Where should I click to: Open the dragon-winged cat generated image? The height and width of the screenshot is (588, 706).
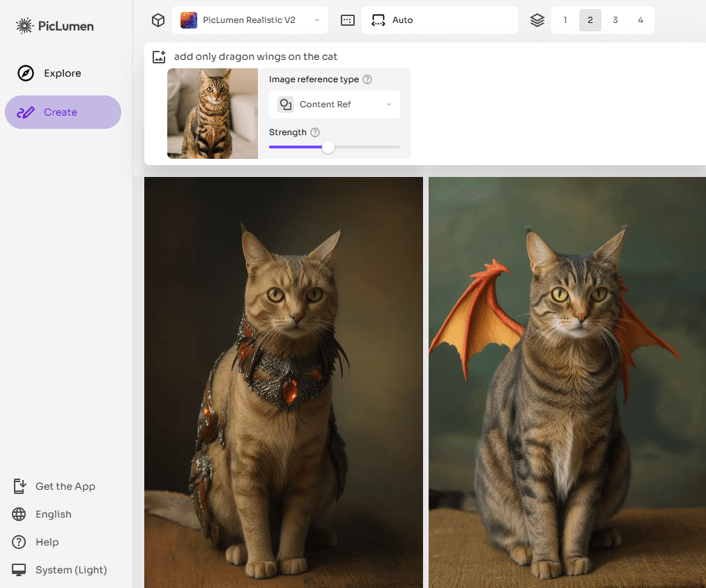pyautogui.click(x=566, y=382)
